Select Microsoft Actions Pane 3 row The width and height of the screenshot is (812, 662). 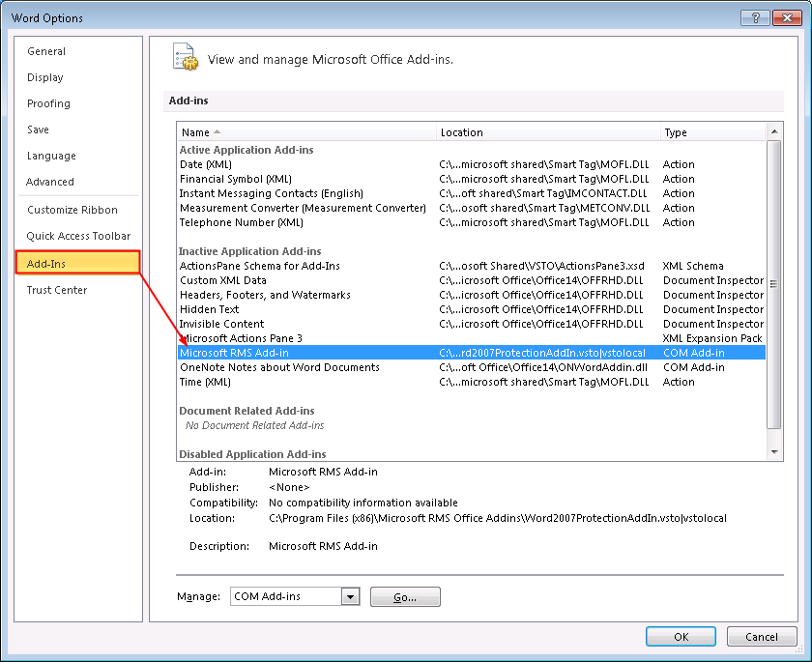(472, 338)
